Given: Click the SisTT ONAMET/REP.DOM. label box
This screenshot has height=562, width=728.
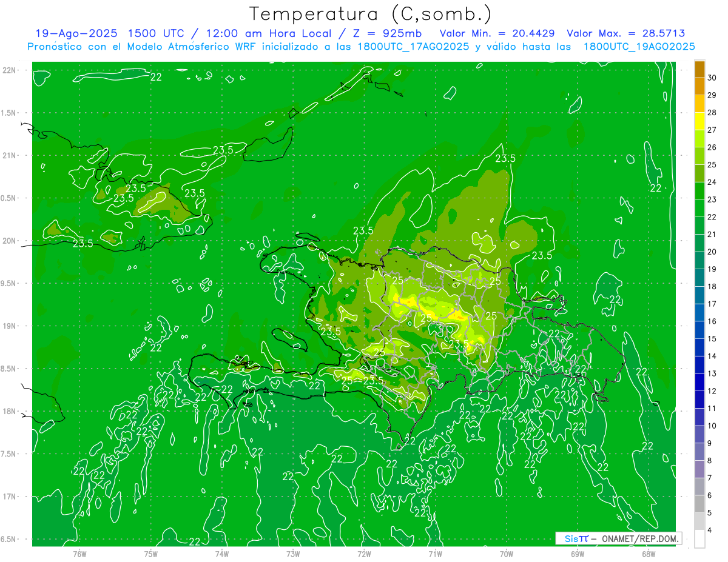Looking at the screenshot, I should (618, 538).
